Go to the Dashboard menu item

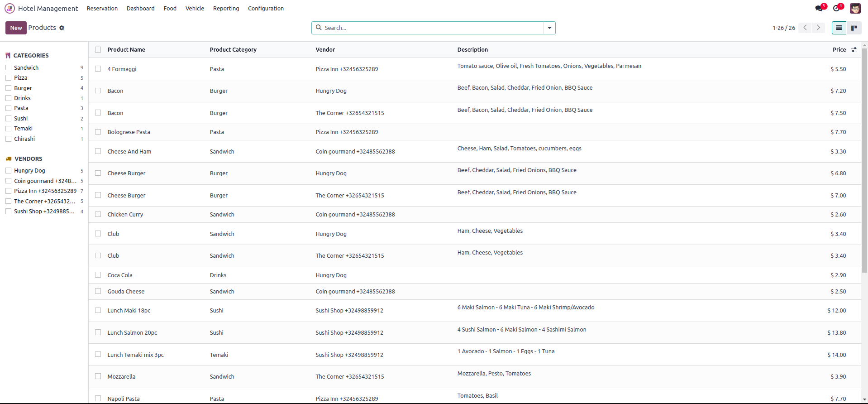coord(140,9)
